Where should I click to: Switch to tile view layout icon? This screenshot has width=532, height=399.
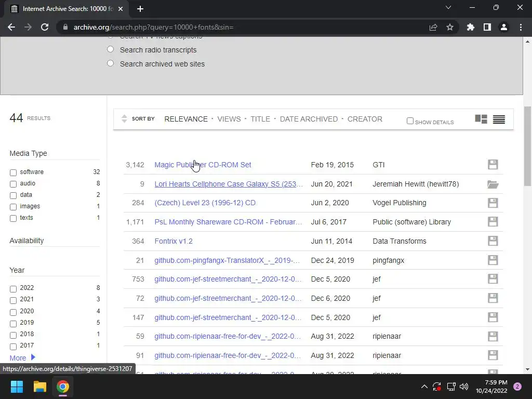coord(481,119)
